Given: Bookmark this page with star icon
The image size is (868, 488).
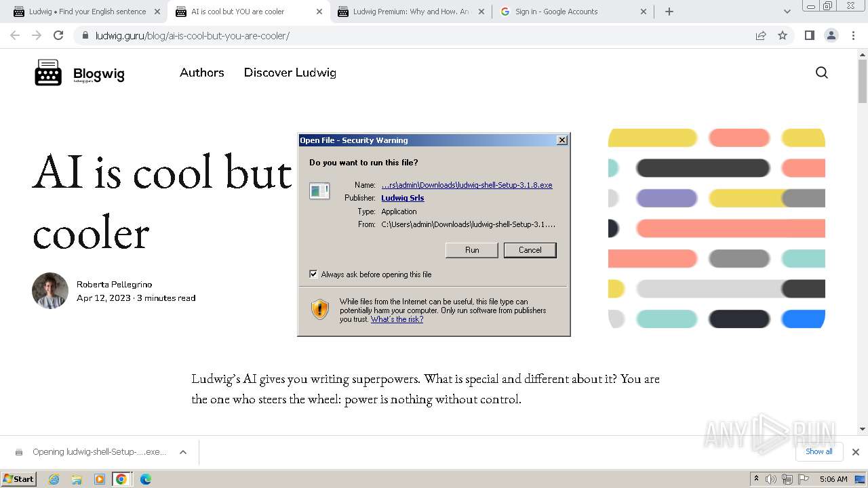Looking at the screenshot, I should [783, 35].
